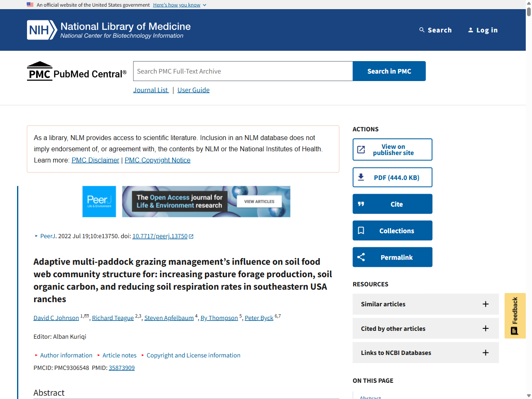Image resolution: width=532 pixels, height=399 pixels.
Task: Click the Search PMC Full-Text Archive field
Action: [243, 71]
